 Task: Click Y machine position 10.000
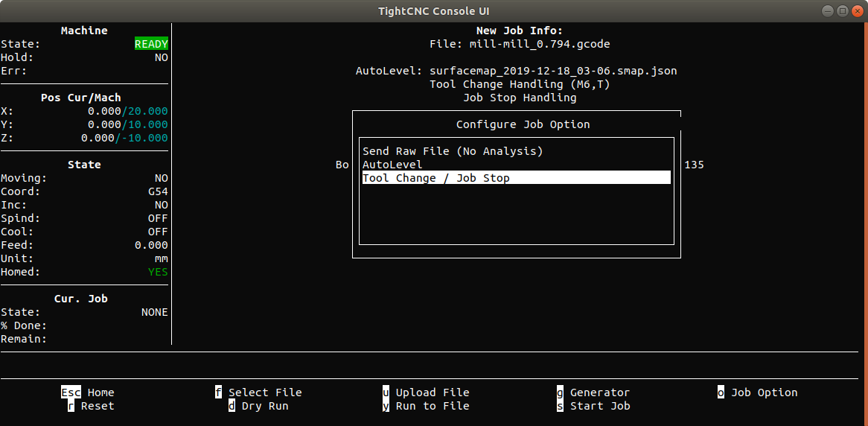tap(147, 124)
